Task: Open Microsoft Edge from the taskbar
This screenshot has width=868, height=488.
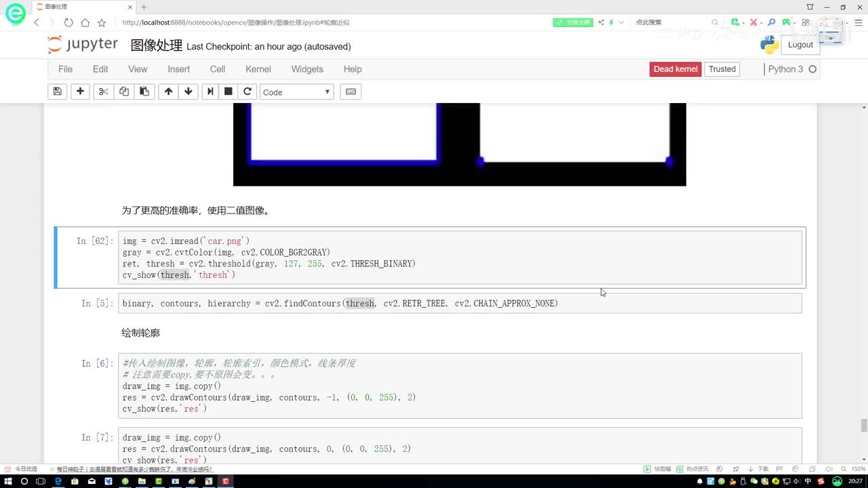Action: pos(58,481)
